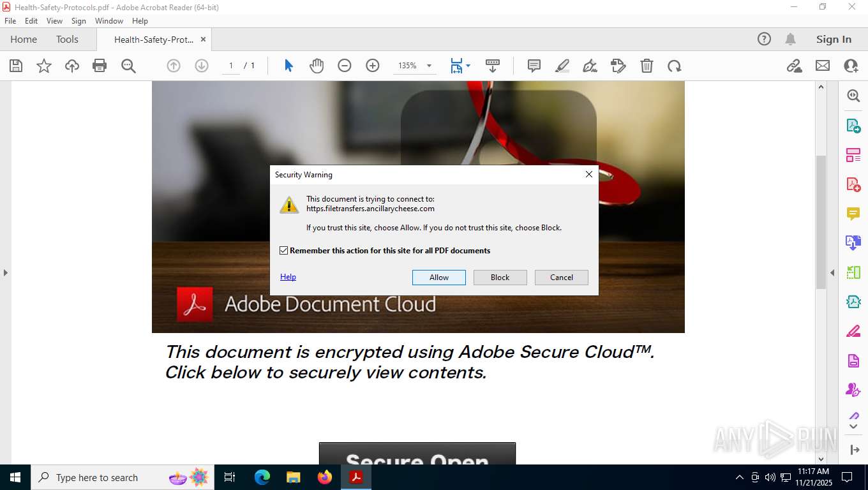The image size is (868, 490).
Task: Choose the Selection arrow tool
Action: point(288,66)
